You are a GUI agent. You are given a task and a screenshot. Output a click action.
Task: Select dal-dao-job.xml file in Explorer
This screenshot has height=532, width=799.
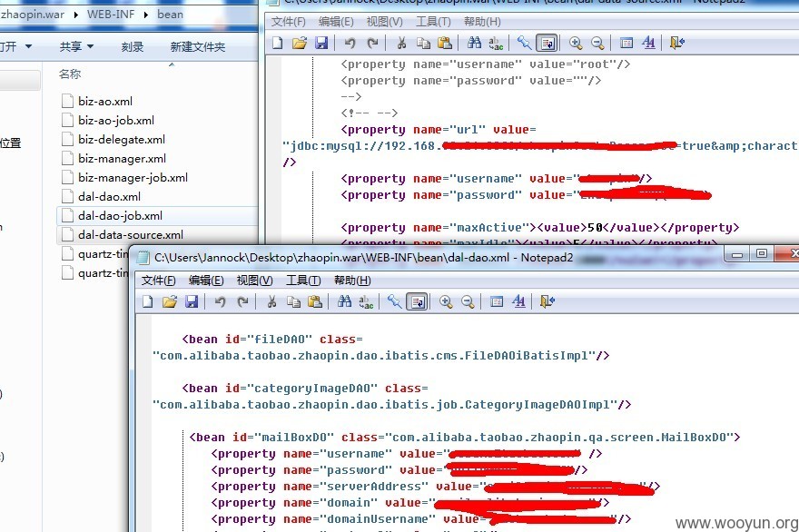tap(120, 215)
